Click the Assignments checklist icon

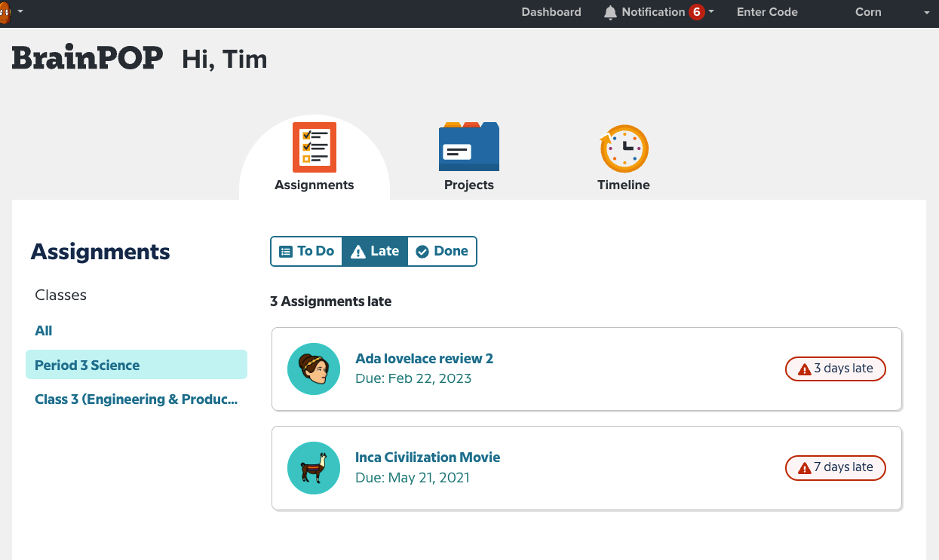pyautogui.click(x=314, y=148)
